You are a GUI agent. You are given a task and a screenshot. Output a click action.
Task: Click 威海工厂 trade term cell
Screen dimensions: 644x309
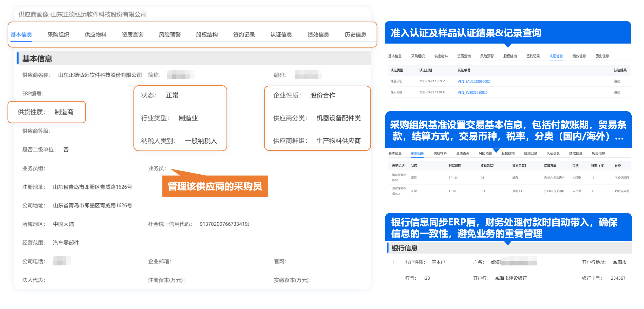(518, 191)
